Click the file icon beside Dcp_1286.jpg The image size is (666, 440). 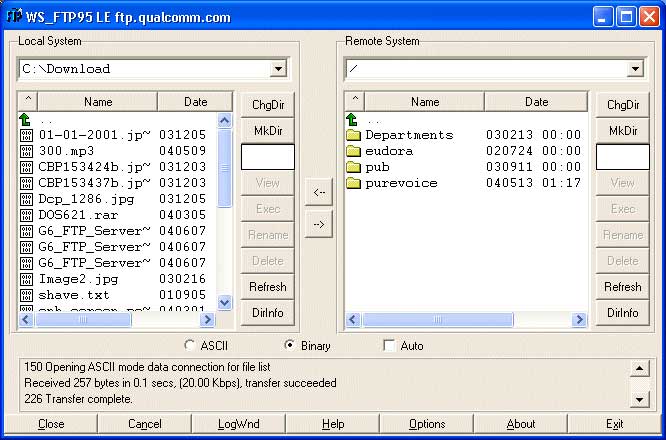tap(26, 199)
